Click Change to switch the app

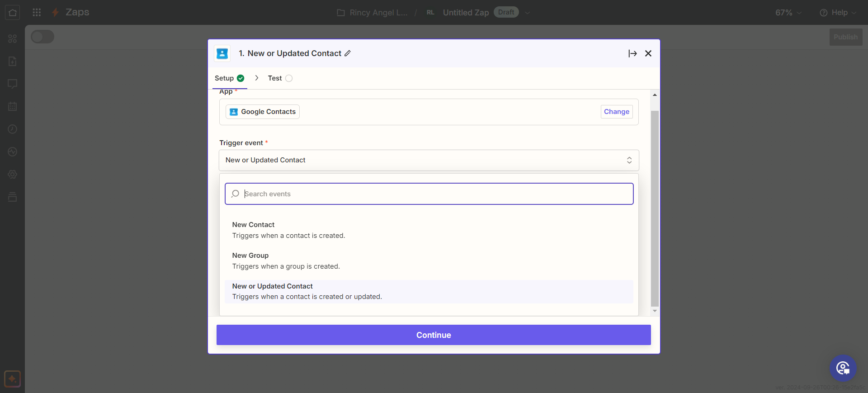tap(616, 112)
